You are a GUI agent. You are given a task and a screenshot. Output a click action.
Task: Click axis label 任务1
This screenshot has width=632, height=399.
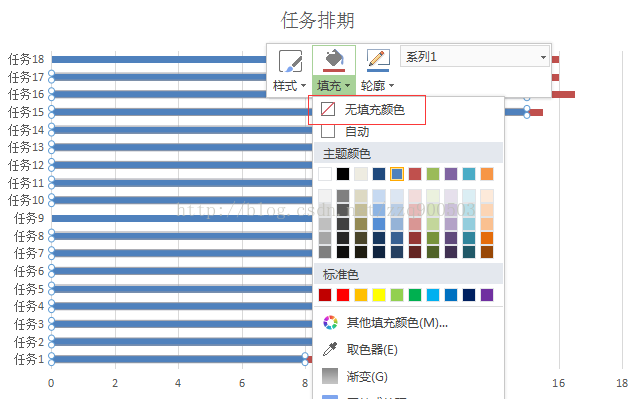(x=29, y=359)
